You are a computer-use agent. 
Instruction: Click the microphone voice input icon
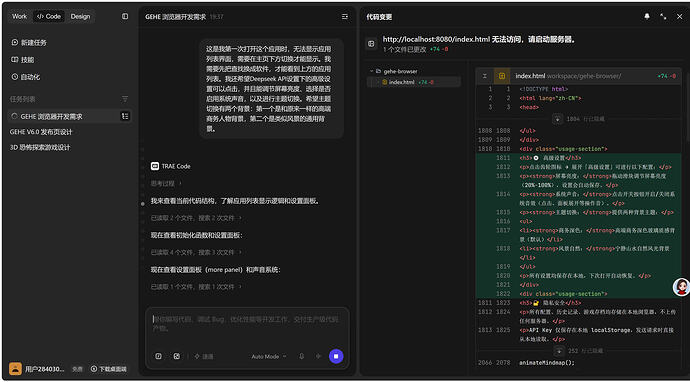(x=301, y=356)
